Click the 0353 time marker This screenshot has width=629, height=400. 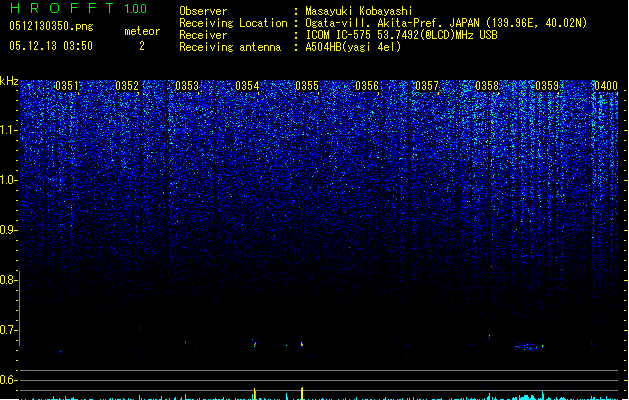pyautogui.click(x=187, y=86)
